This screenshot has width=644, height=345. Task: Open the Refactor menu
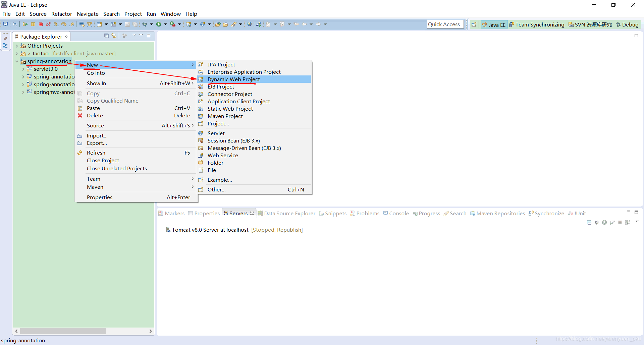point(62,14)
